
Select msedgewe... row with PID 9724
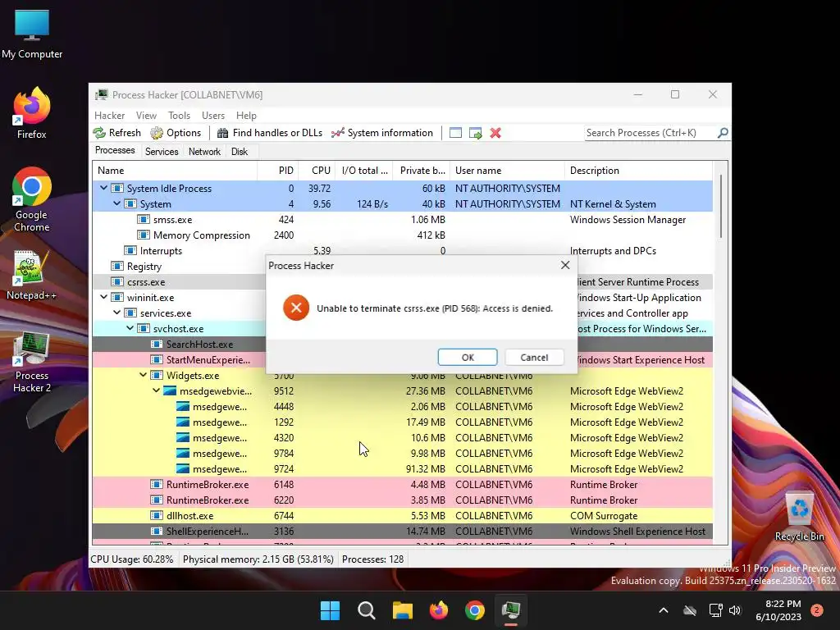[x=402, y=468]
